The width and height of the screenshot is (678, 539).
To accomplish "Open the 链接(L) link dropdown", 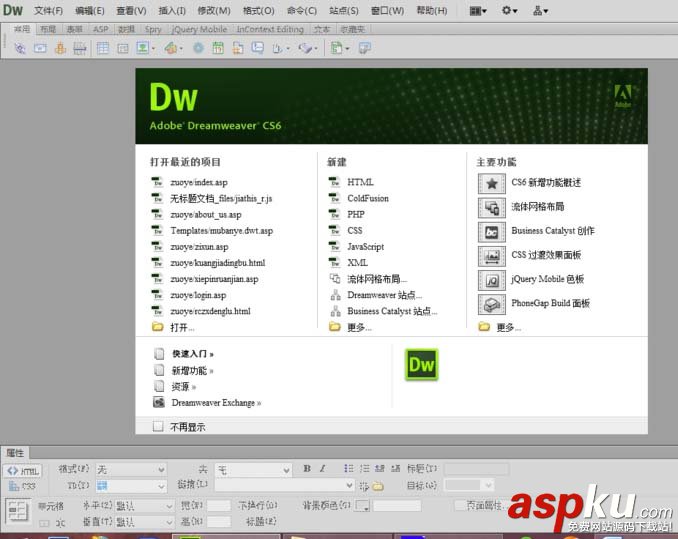I will pos(285,485).
